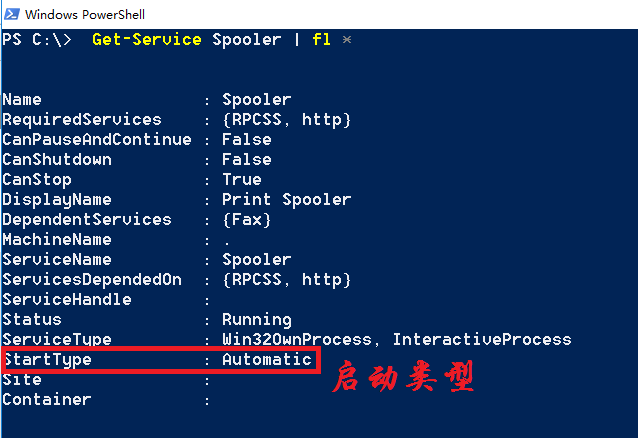Click the CanStop True value
638x438 pixels.
[x=241, y=180]
